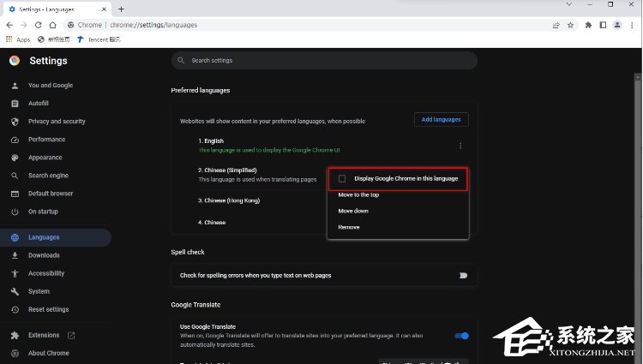
Task: Open the Tencent bookmark
Action: click(x=99, y=39)
